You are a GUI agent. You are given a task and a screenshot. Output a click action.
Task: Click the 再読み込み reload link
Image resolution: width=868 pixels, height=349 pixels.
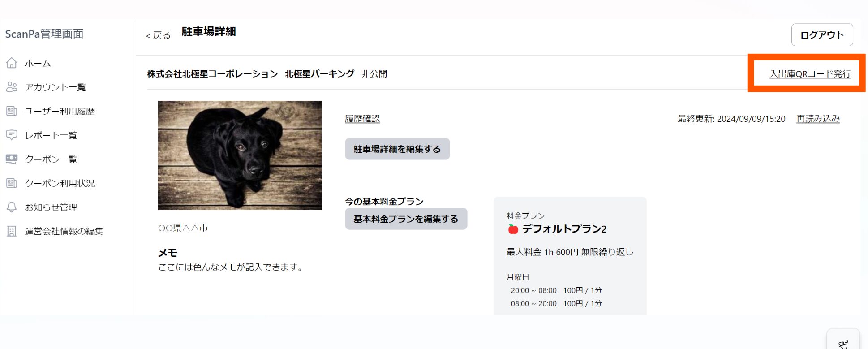tap(818, 119)
